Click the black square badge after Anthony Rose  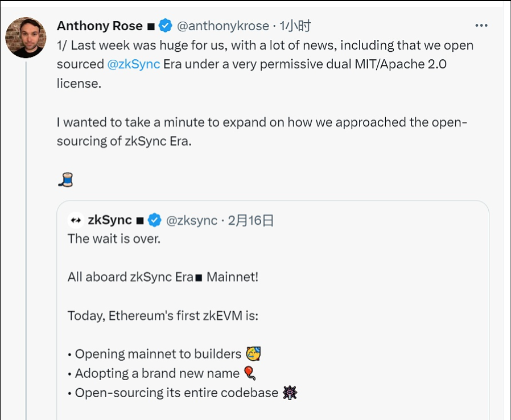point(151,26)
